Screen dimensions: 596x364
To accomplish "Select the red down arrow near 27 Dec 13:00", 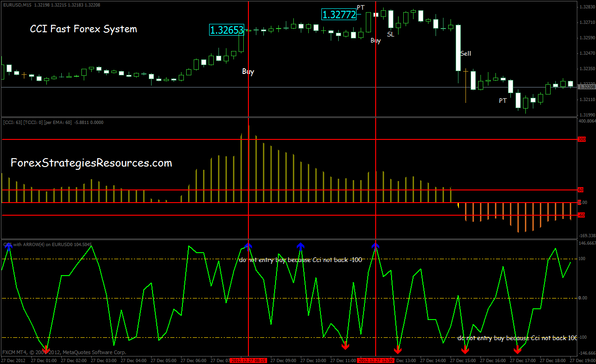I will click(x=398, y=349).
